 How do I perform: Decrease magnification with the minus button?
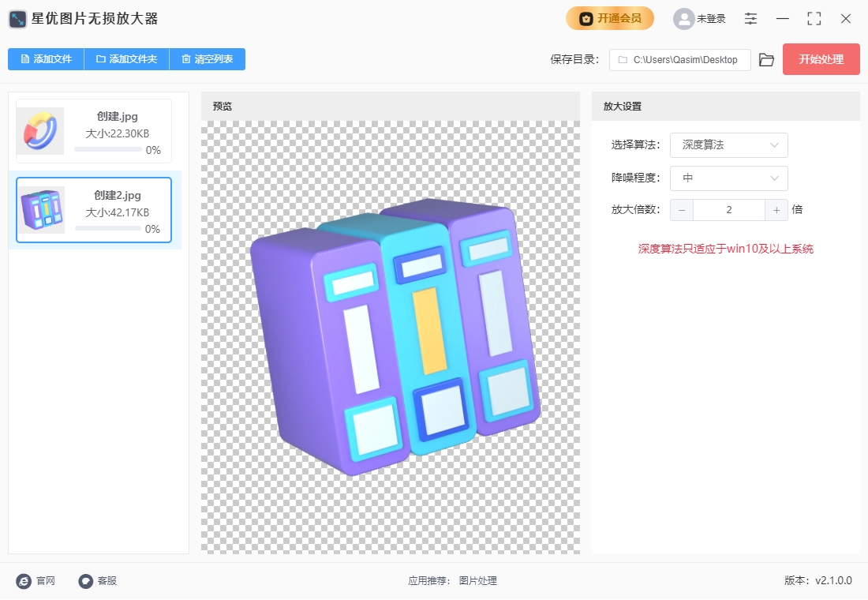[682, 210]
